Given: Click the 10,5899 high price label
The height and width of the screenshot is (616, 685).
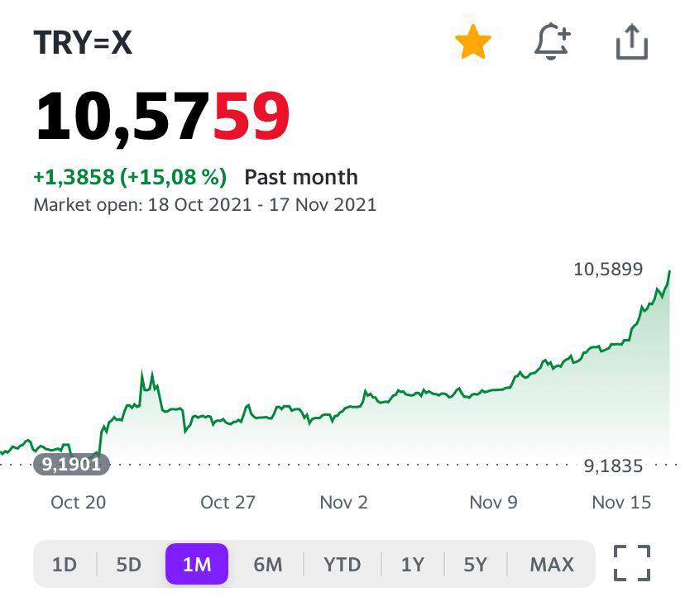Looking at the screenshot, I should (x=608, y=269).
